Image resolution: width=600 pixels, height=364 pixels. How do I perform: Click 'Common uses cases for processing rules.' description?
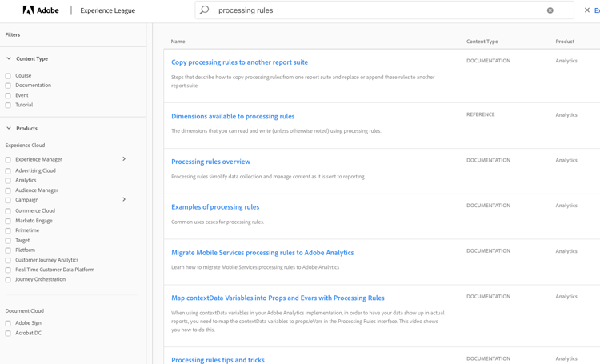tap(218, 222)
